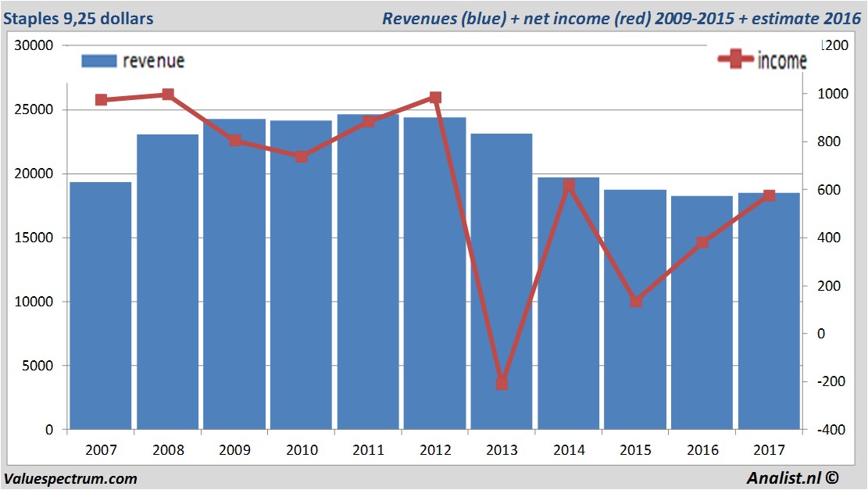
Task: Click the revenue axis label 30000
Action: pos(34,45)
